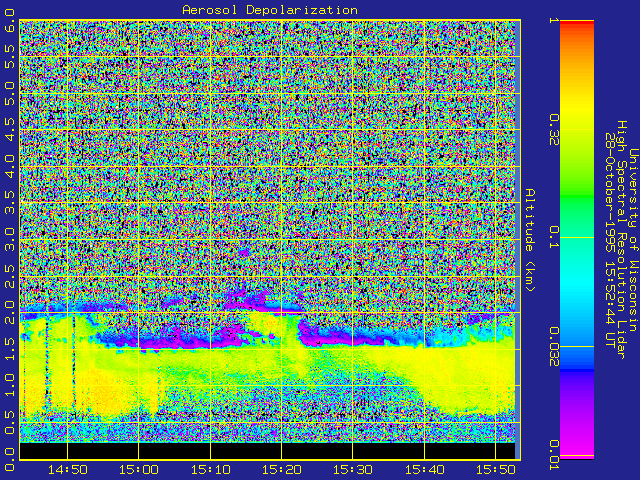This screenshot has width=640, height=480.
Task: Click the 15:50 time axis label
Action: coord(496,470)
